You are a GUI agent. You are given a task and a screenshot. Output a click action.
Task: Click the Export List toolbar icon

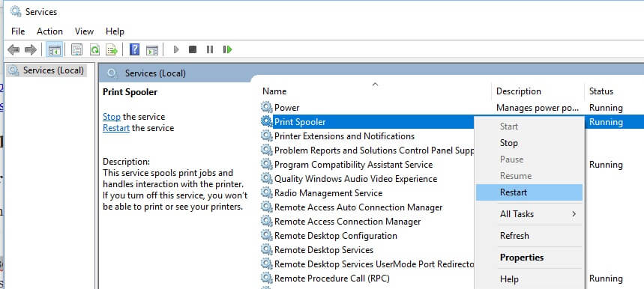click(x=112, y=50)
